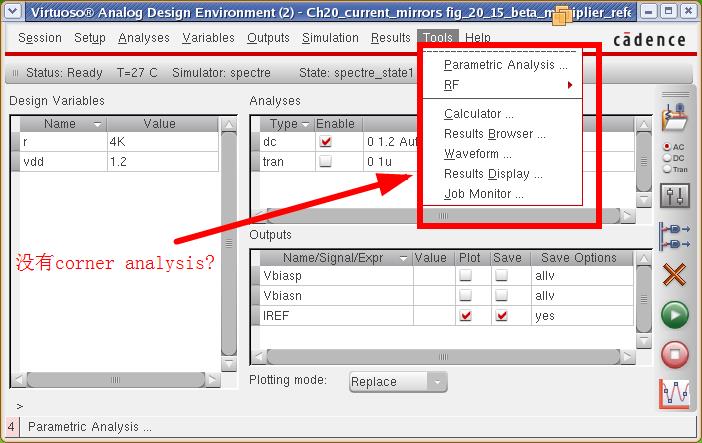Open the Results menu
The width and height of the screenshot is (702, 443).
[390, 38]
